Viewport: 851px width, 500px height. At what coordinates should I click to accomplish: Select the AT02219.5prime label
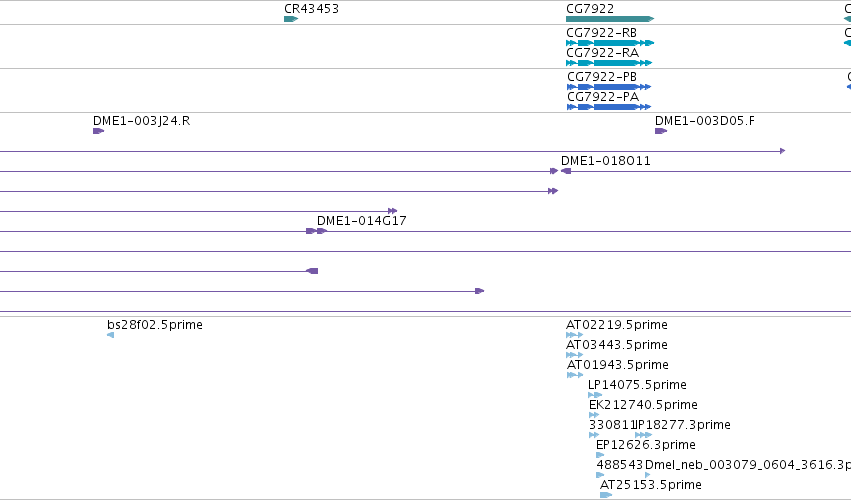617,325
